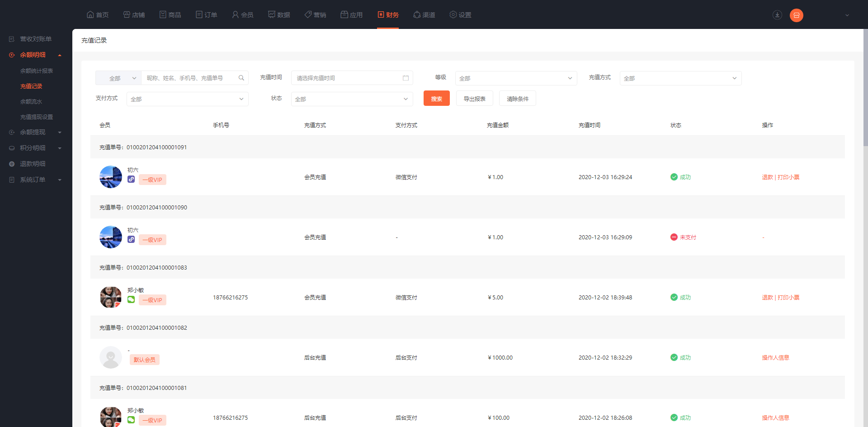Click the red 未支付 status icon

(x=674, y=237)
